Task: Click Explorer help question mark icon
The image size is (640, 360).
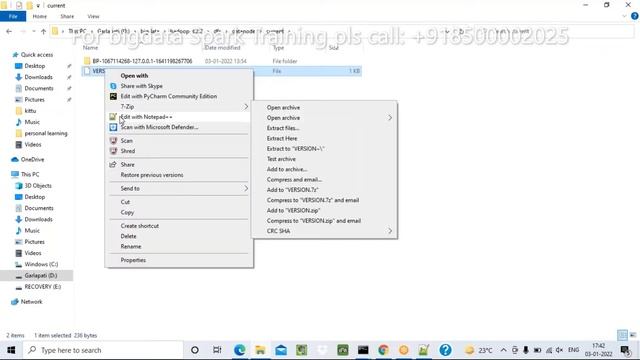Action: pos(635,16)
